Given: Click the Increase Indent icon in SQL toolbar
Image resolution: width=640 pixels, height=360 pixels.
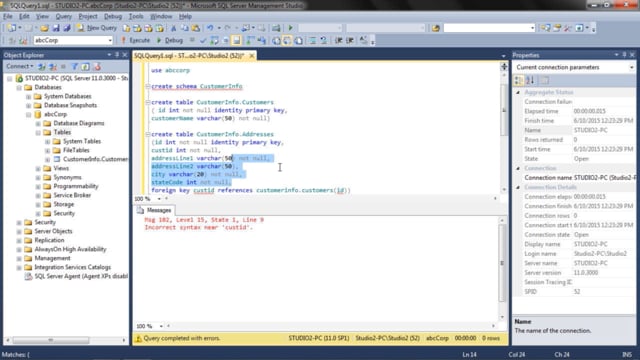Looking at the screenshot, I should (x=350, y=40).
